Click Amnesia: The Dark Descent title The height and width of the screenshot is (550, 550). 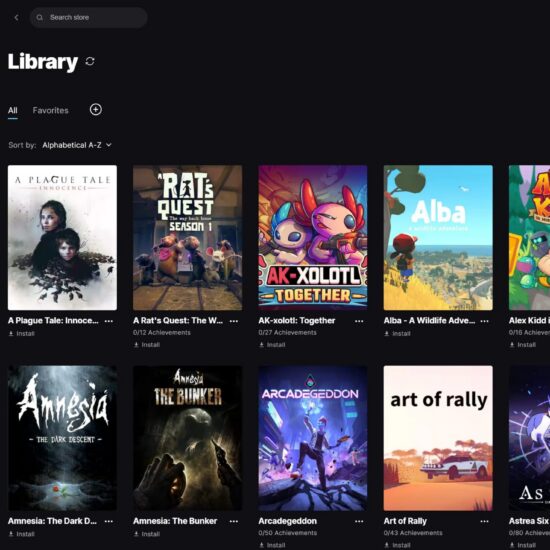[x=52, y=521]
